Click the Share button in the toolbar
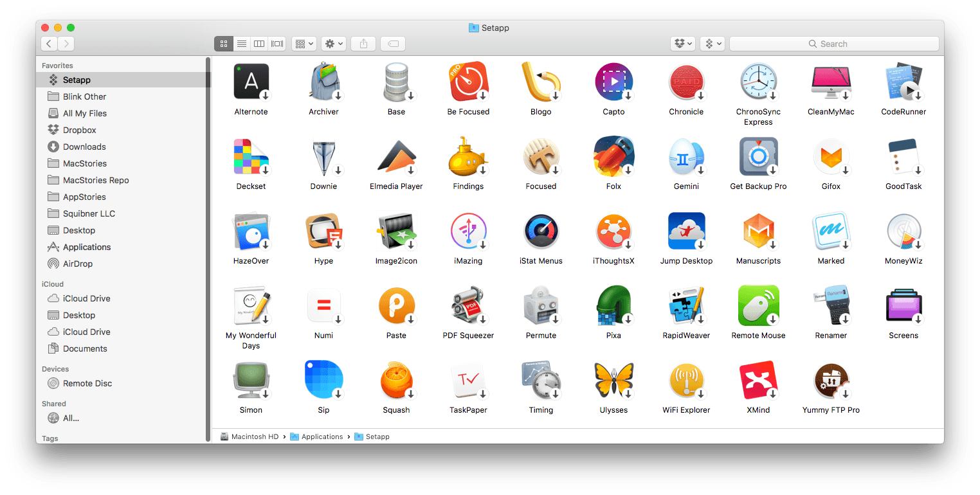Image resolution: width=980 pixels, height=495 pixels. click(363, 43)
